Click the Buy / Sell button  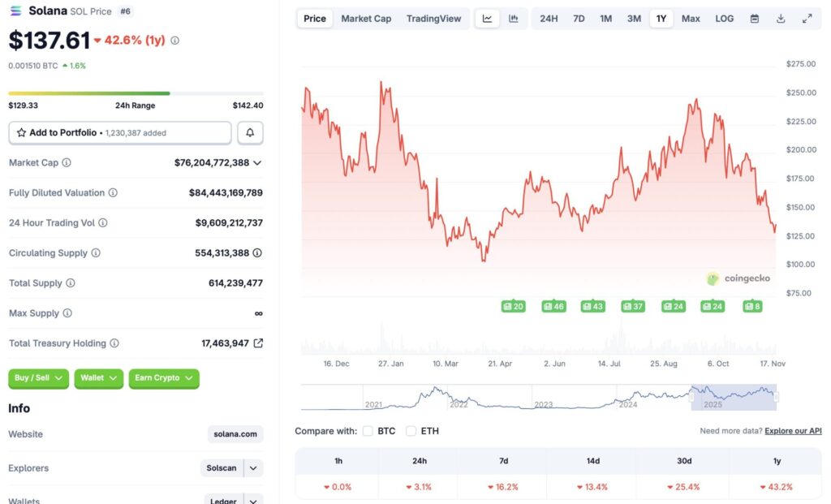point(38,378)
